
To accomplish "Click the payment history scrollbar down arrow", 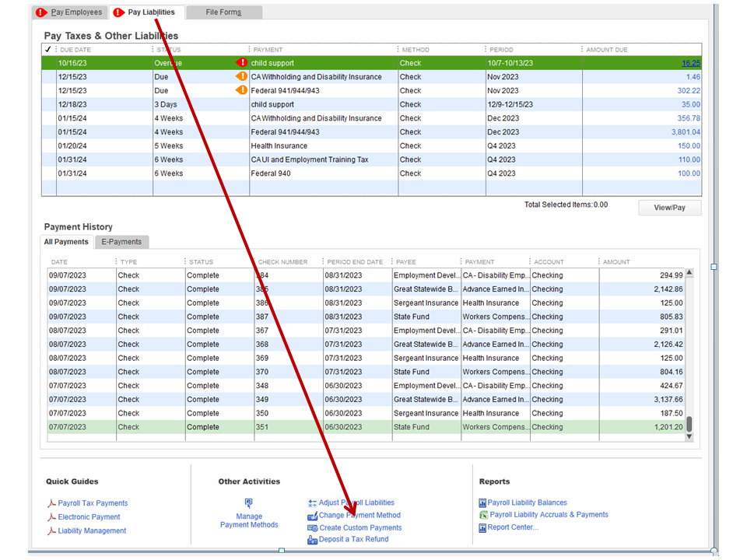I will coord(689,437).
